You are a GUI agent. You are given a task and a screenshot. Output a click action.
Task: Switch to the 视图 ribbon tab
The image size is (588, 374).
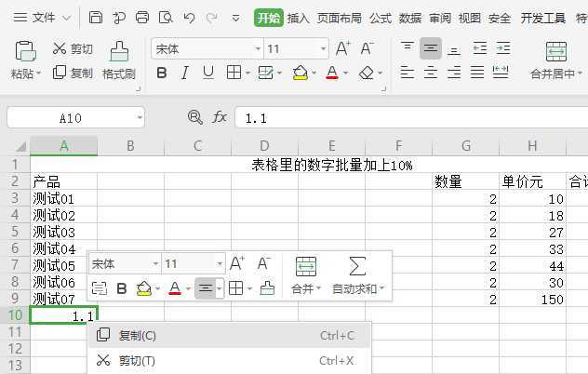pos(470,18)
